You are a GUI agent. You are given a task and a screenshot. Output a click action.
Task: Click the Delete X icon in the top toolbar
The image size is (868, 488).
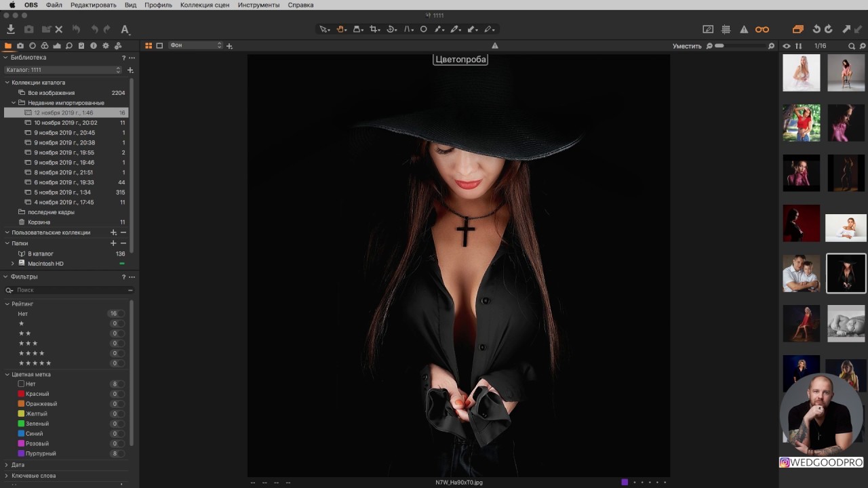click(59, 29)
